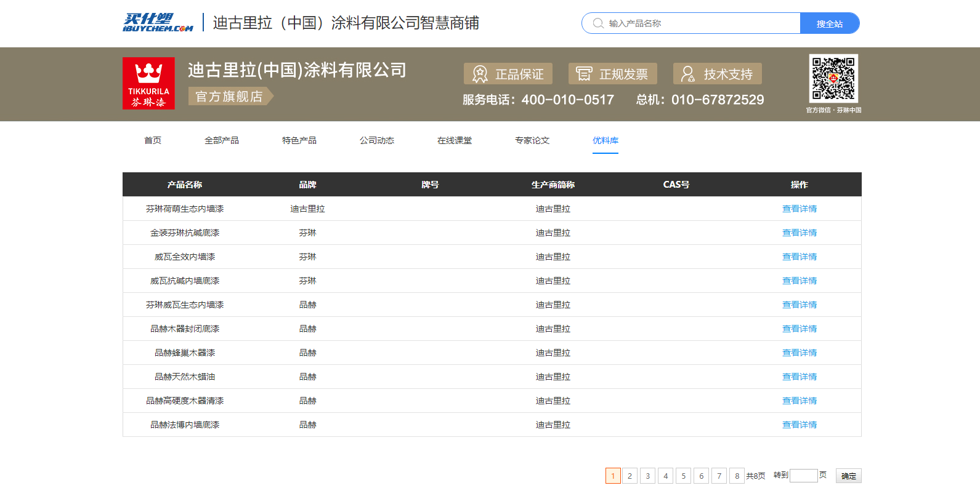Screen dimensions: 980x496
Task: Open the 专家论文 tab
Action: 532,140
